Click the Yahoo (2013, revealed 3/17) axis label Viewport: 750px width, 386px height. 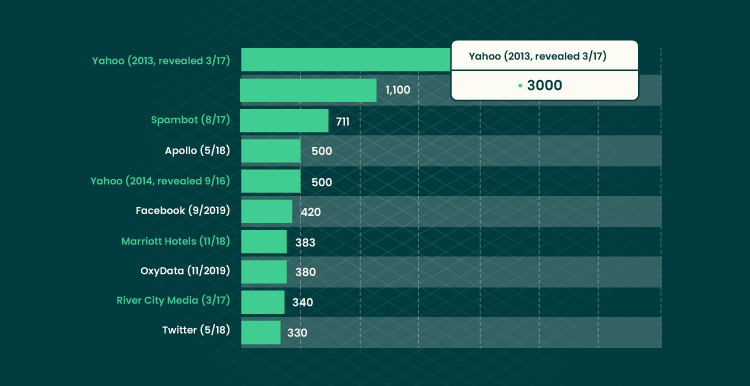pos(161,61)
